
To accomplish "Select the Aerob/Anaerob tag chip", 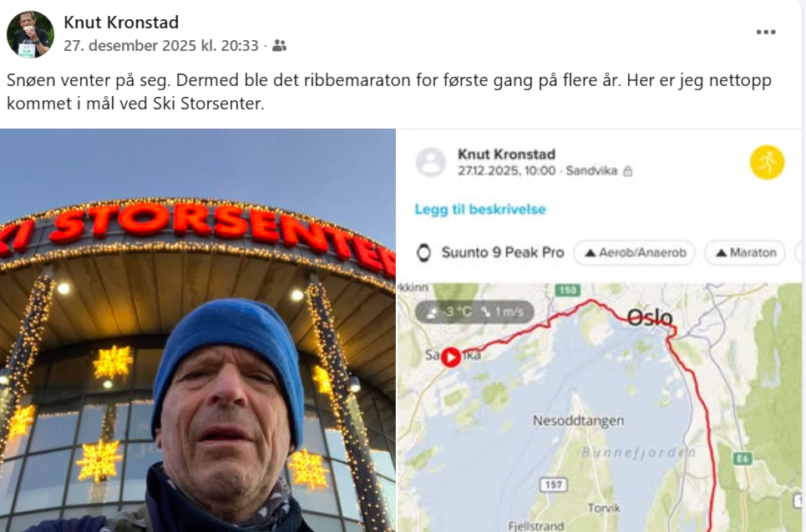I will point(634,253).
